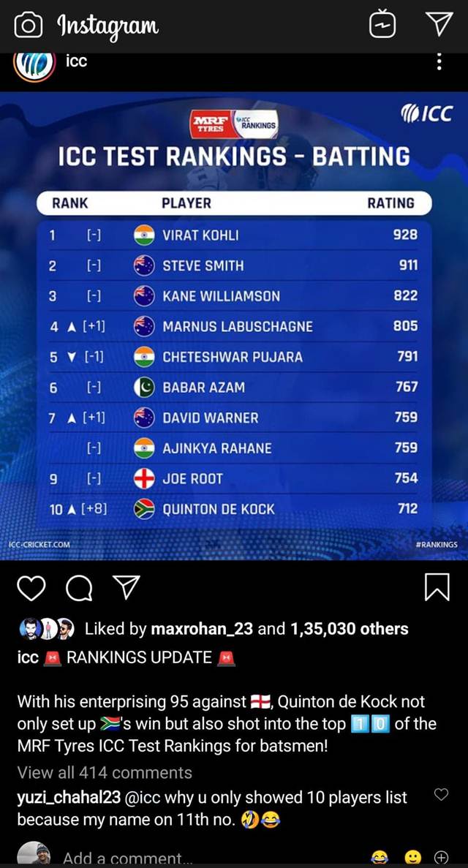Save the post with the bookmark icon
The image size is (468, 868).
(438, 587)
